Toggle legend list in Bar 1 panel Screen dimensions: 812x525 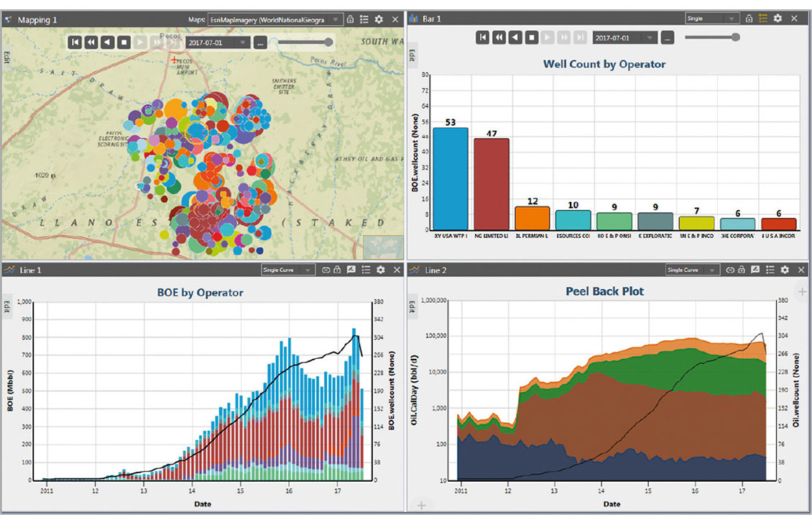pos(763,18)
